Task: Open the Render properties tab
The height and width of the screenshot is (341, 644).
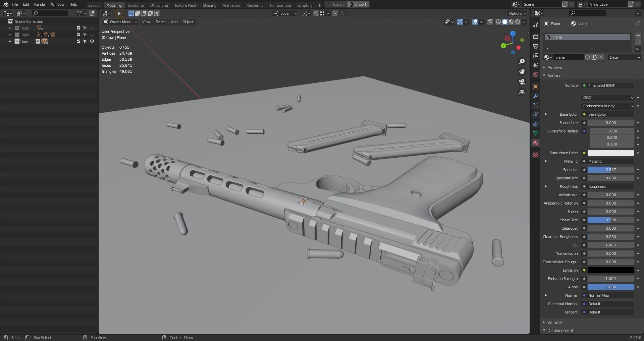Action: pos(536,37)
